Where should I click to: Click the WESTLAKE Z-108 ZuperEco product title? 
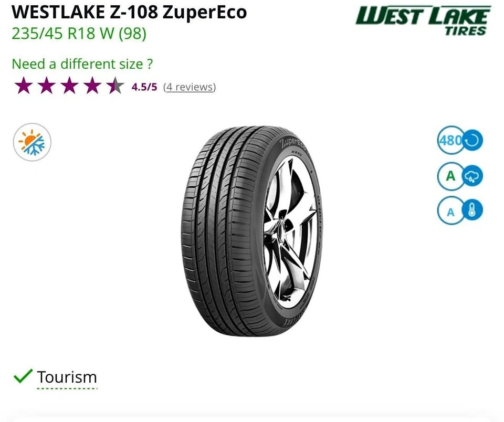[129, 12]
